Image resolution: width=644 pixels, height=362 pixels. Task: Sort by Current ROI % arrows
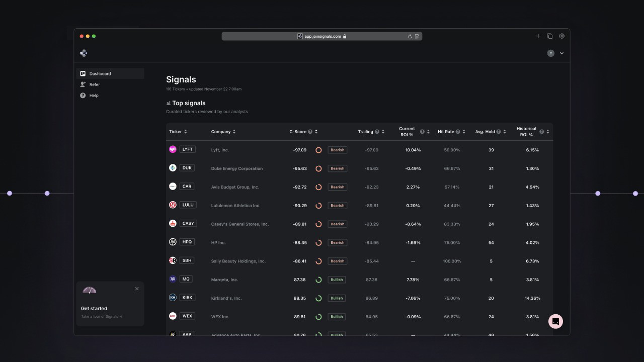[428, 132]
